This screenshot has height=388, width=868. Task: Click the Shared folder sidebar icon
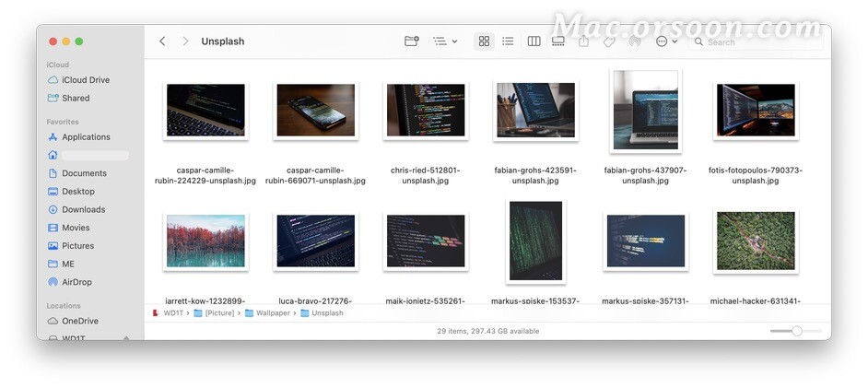pos(53,98)
